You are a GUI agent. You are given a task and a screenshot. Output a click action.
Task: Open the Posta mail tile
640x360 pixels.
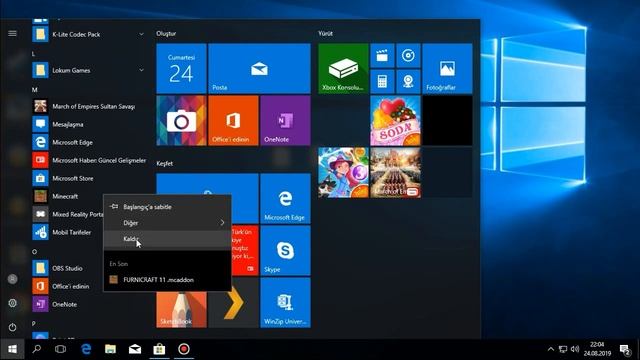coord(259,69)
